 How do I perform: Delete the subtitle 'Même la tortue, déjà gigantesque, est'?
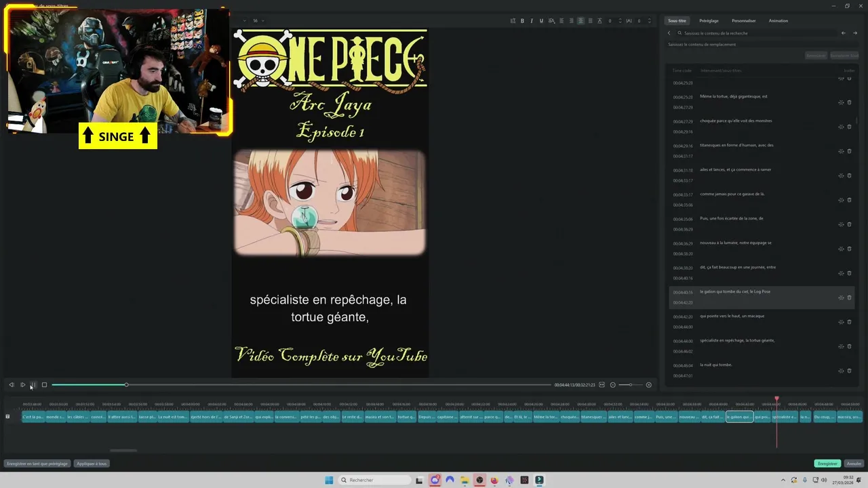pyautogui.click(x=849, y=102)
